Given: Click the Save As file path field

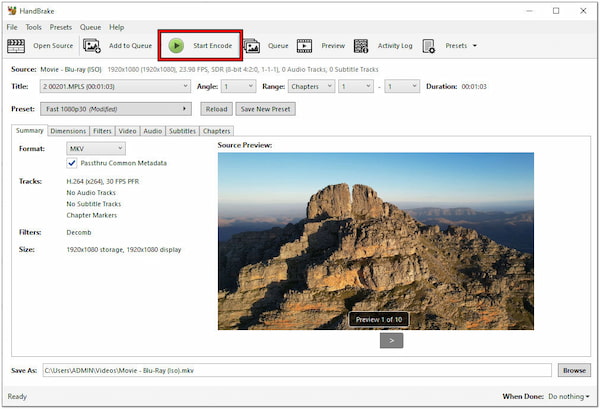Looking at the screenshot, I should click(x=297, y=370).
